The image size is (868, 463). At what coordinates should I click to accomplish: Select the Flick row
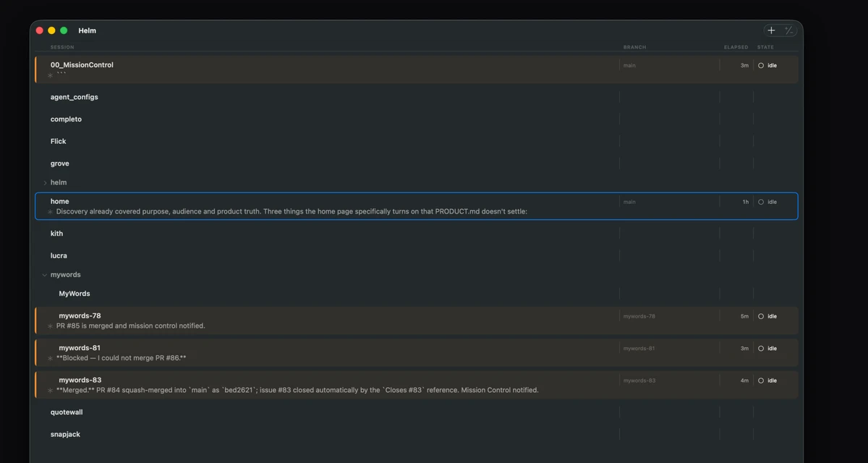(417, 142)
